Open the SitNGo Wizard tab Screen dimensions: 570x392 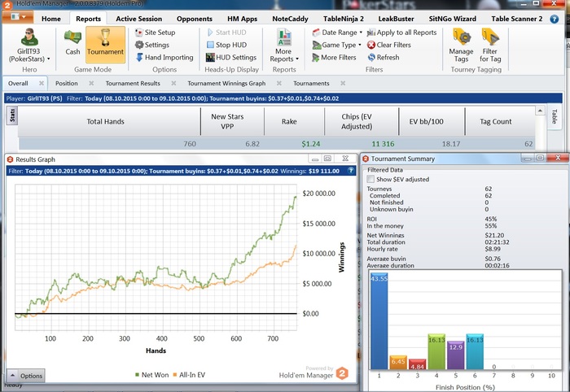point(452,19)
